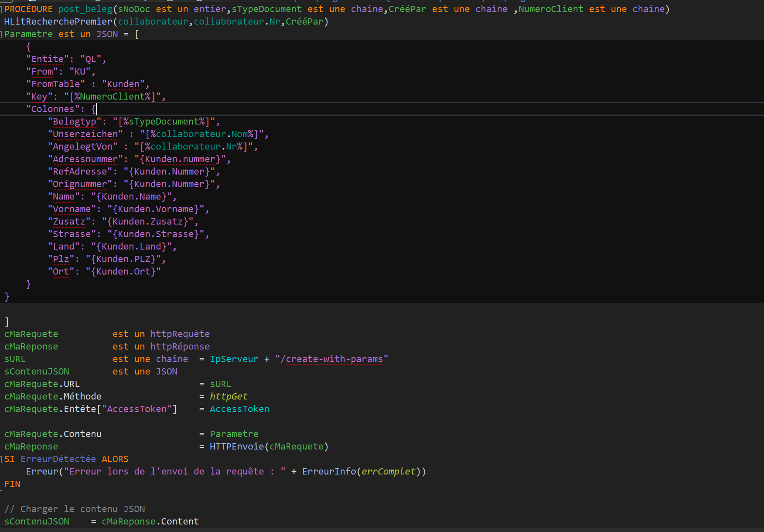Click the "{Kunden.Land}" value
The image size is (764, 532).
pyautogui.click(x=131, y=247)
